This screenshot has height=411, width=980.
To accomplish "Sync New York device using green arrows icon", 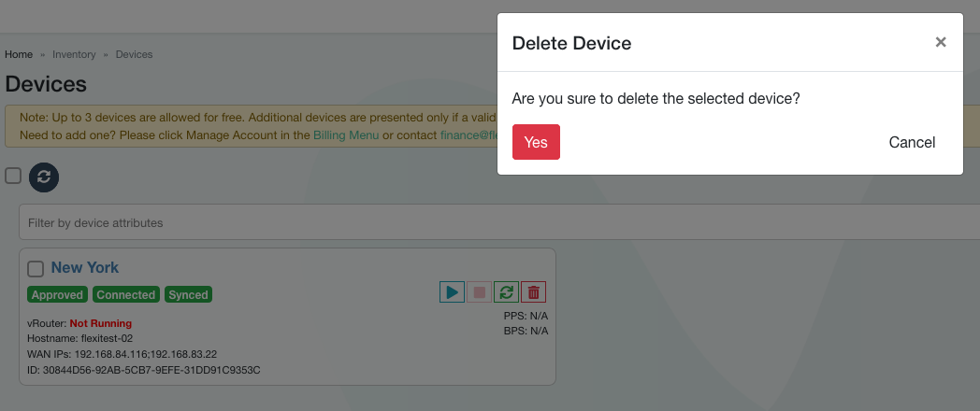I will point(506,291).
